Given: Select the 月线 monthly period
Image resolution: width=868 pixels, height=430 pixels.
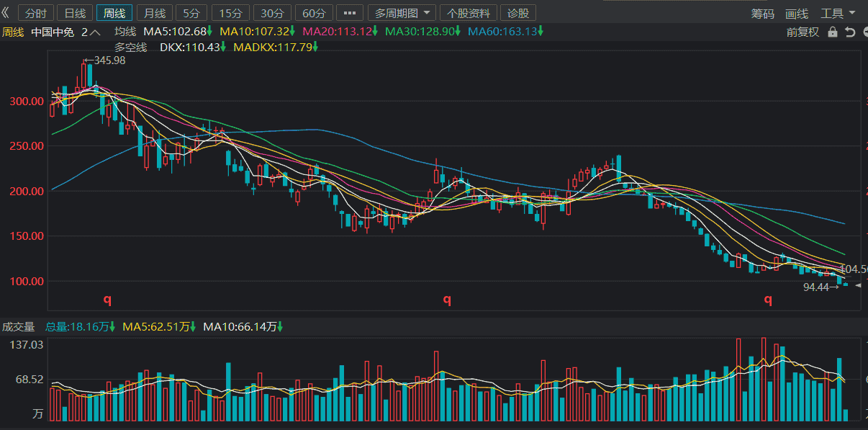Looking at the screenshot, I should point(154,13).
